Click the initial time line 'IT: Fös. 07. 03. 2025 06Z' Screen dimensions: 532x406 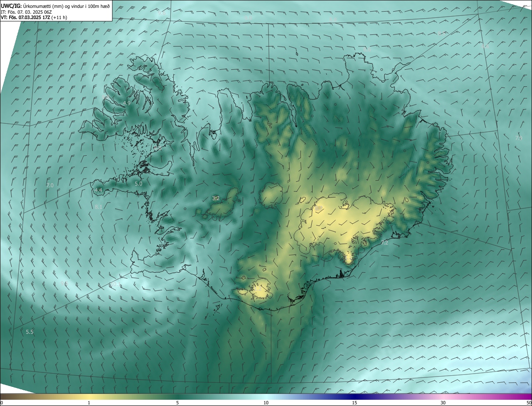point(26,12)
